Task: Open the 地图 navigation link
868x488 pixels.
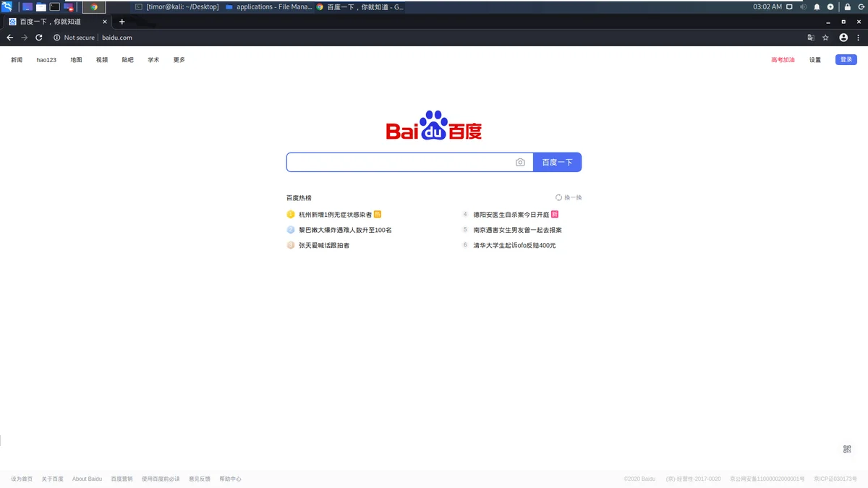Action: pos(76,60)
